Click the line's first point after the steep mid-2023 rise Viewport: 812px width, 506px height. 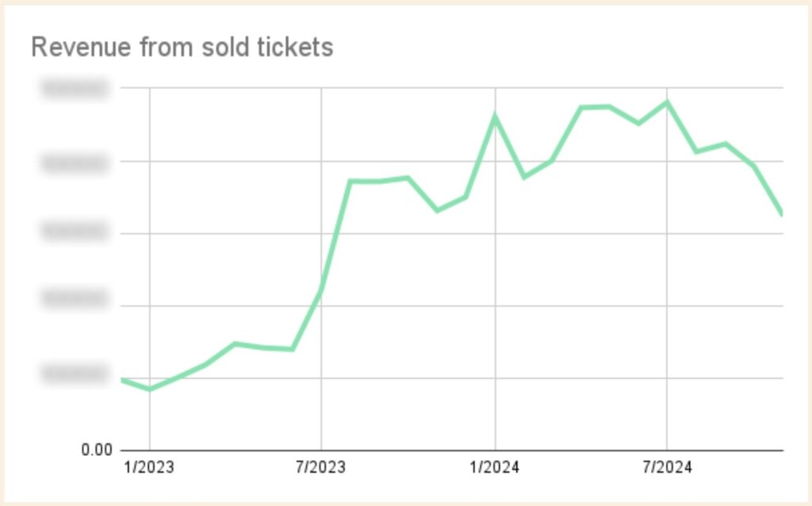[x=350, y=181]
